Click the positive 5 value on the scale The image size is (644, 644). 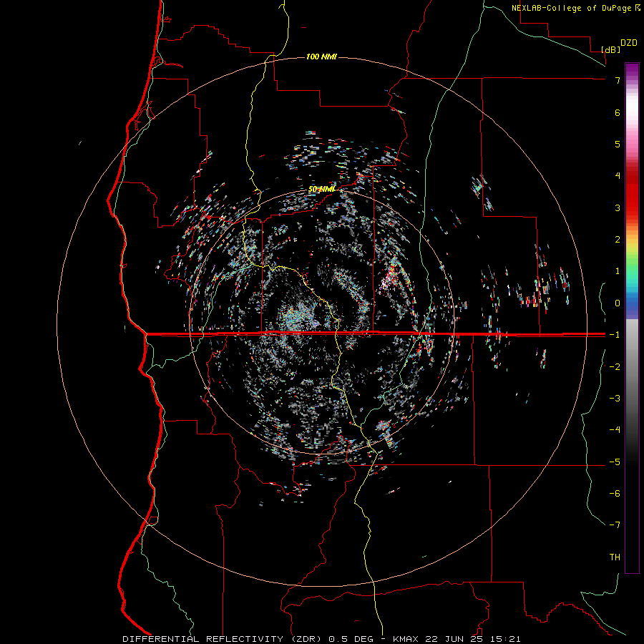(618, 144)
